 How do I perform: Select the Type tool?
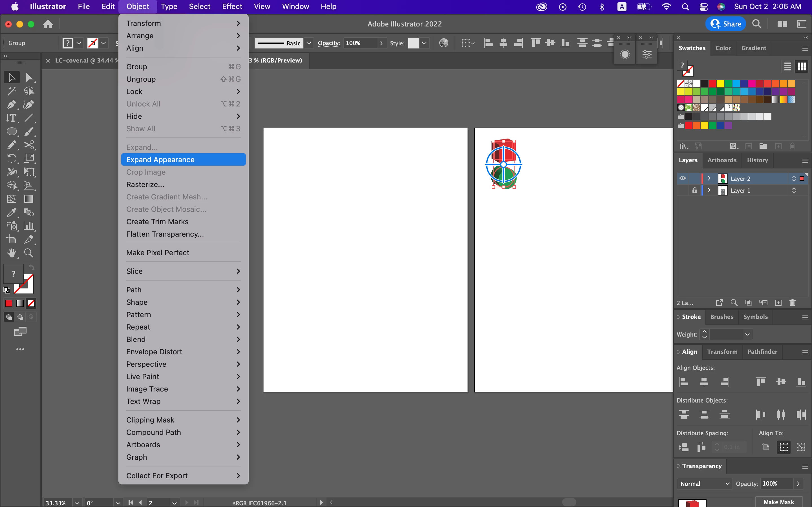point(11,118)
